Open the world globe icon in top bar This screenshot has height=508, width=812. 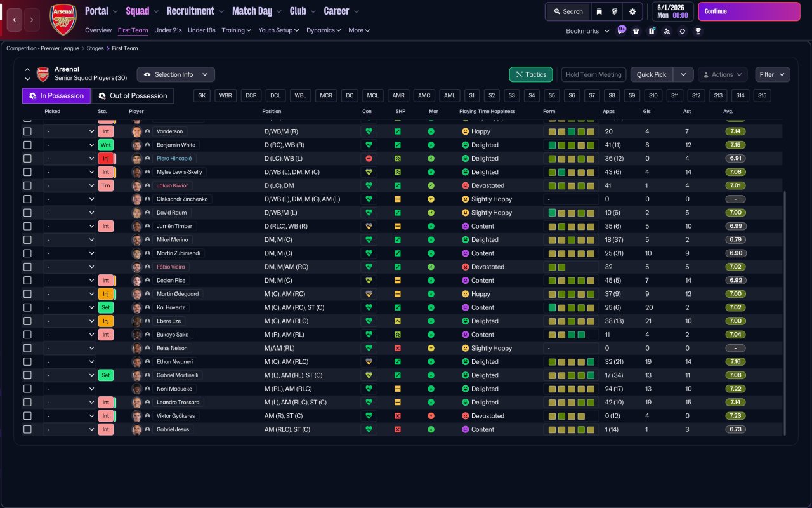pos(615,11)
